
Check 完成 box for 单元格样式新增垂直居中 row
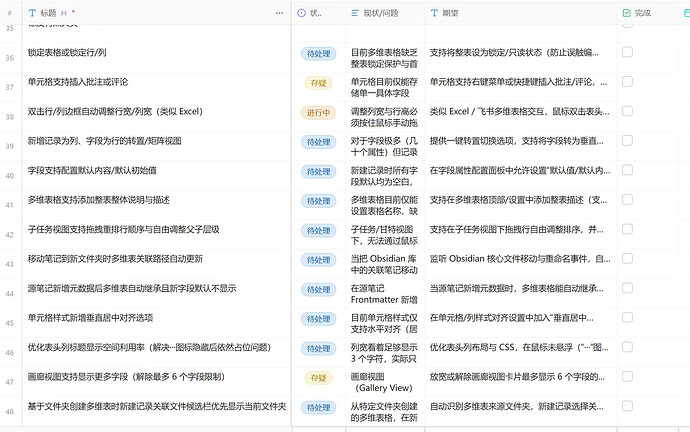pyautogui.click(x=628, y=318)
